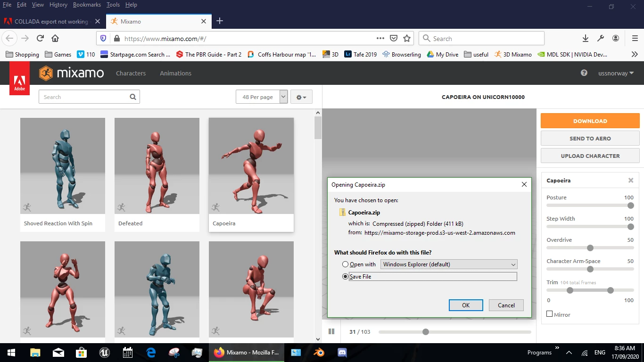Close the Opening Capoeira.zip dialog
Screen dimensions: 644x362
[524, 184]
